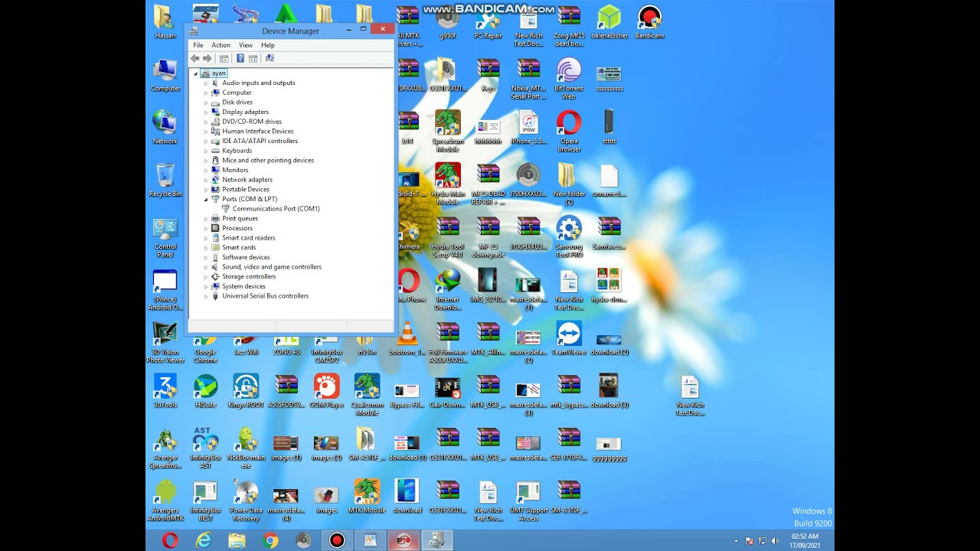The height and width of the screenshot is (551, 980).
Task: Click the volume speaker tray icon
Action: click(x=775, y=541)
